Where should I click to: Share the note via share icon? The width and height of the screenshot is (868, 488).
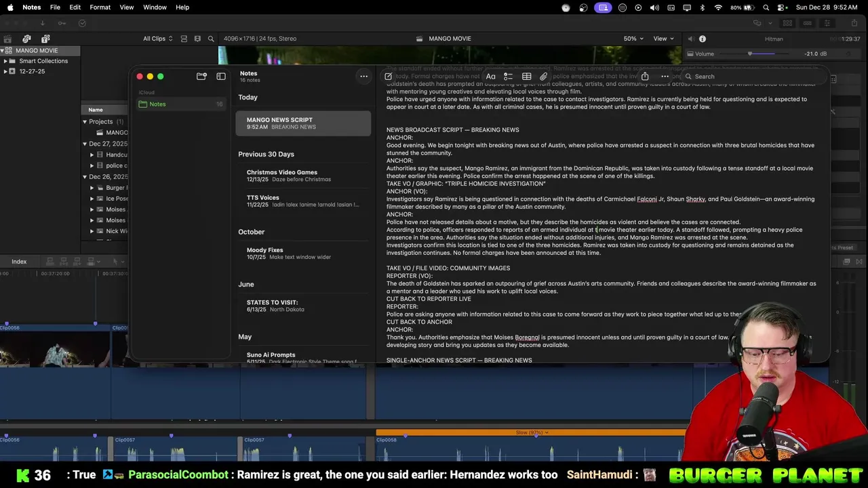pyautogui.click(x=645, y=77)
